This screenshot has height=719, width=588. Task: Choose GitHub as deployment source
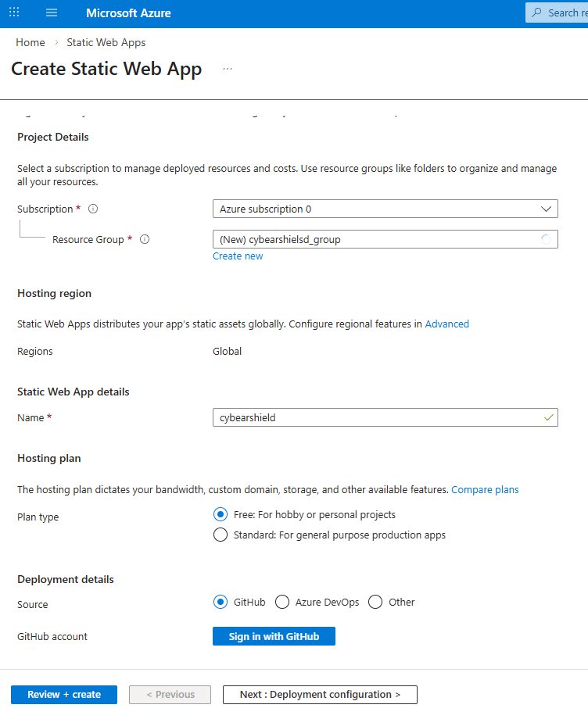(220, 603)
